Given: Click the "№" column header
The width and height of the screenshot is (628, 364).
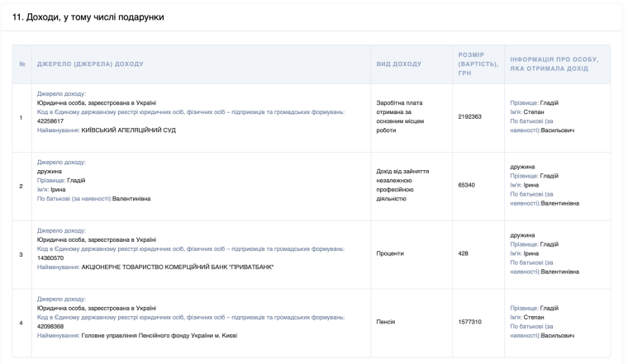Looking at the screenshot, I should pyautogui.click(x=21, y=64).
